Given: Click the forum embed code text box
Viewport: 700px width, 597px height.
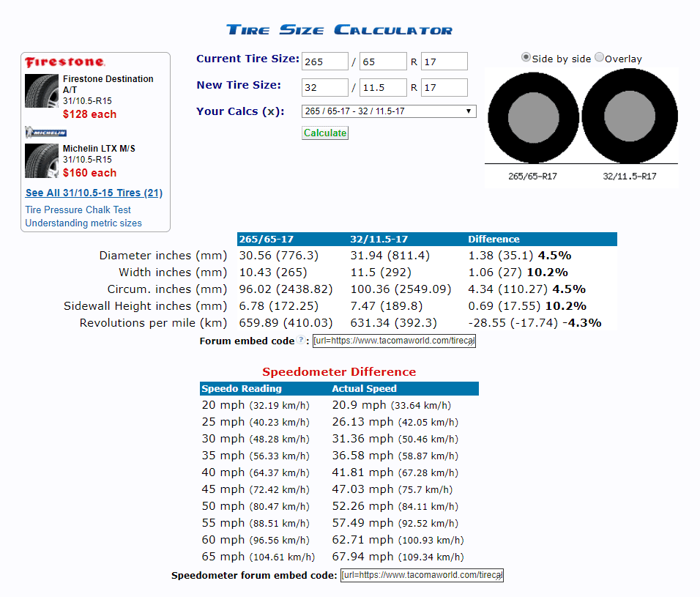Looking at the screenshot, I should (x=394, y=341).
